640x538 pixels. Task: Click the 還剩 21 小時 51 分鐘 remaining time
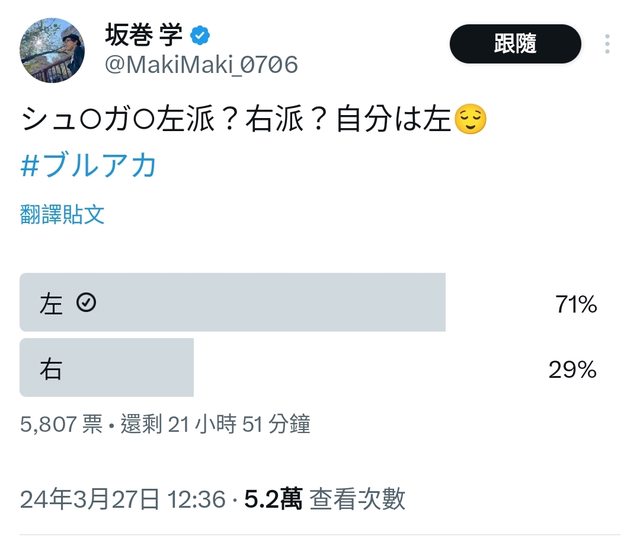pyautogui.click(x=215, y=424)
